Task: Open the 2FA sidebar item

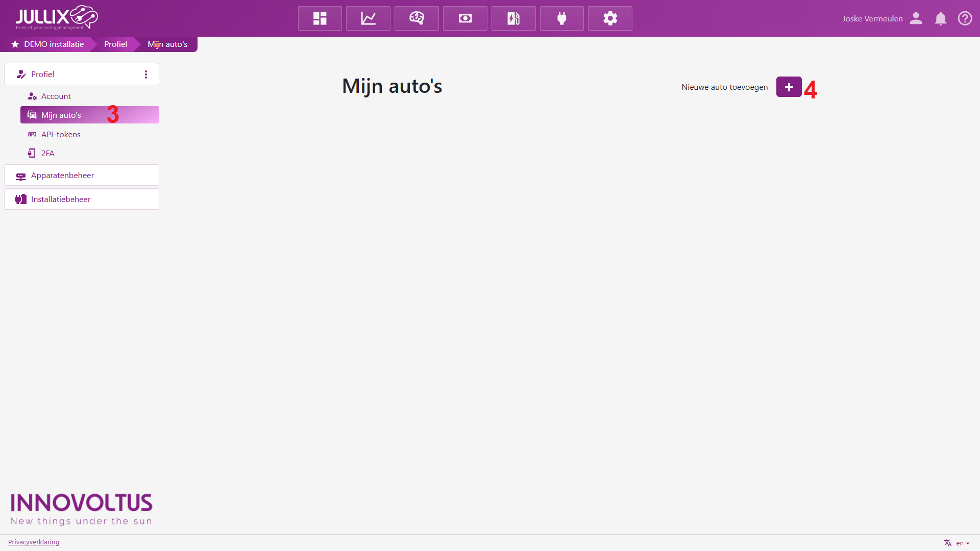Action: [x=47, y=153]
